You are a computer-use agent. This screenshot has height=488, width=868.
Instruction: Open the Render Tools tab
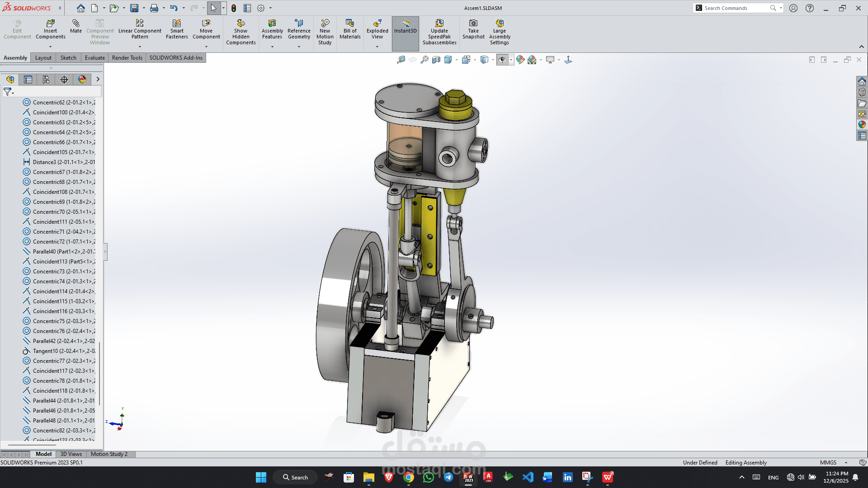click(127, 58)
